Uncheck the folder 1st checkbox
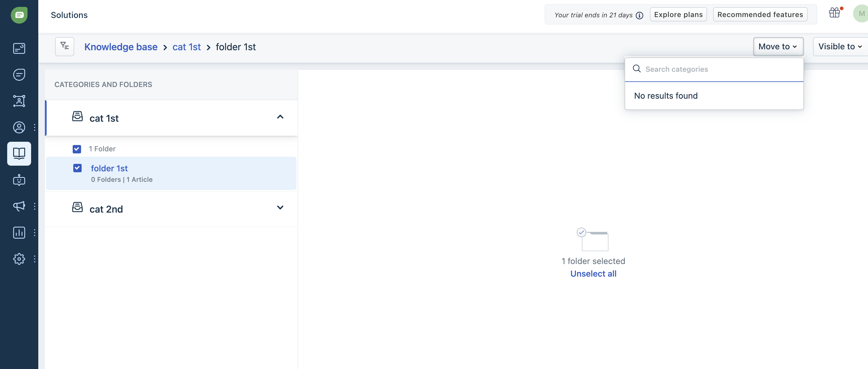The width and height of the screenshot is (868, 369). (x=77, y=168)
